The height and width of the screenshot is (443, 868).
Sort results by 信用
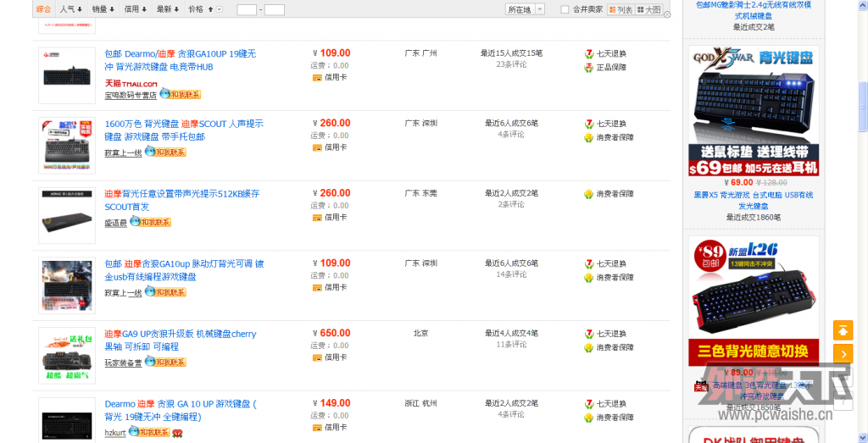(x=135, y=8)
